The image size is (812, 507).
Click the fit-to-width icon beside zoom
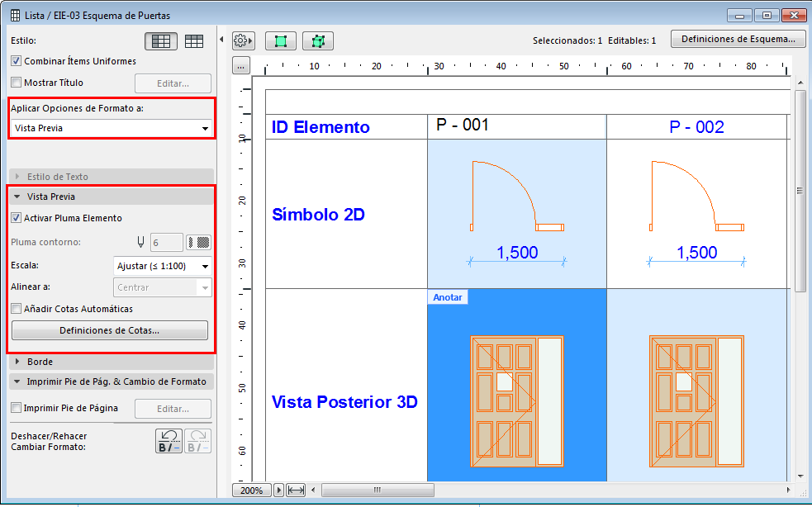(296, 490)
